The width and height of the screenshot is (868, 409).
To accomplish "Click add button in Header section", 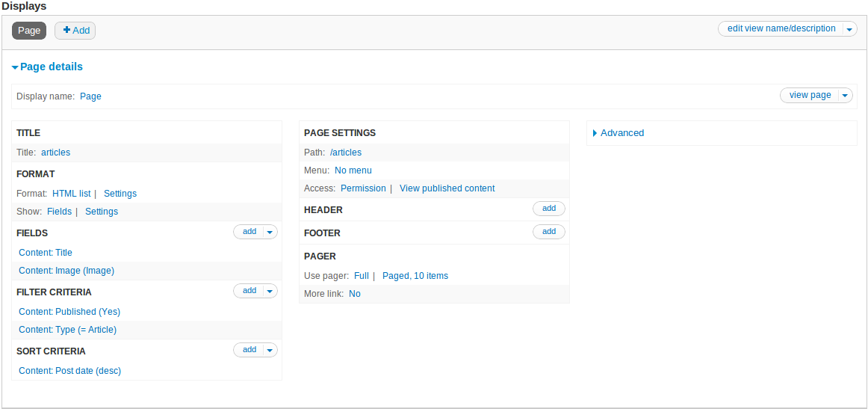I will tap(548, 209).
